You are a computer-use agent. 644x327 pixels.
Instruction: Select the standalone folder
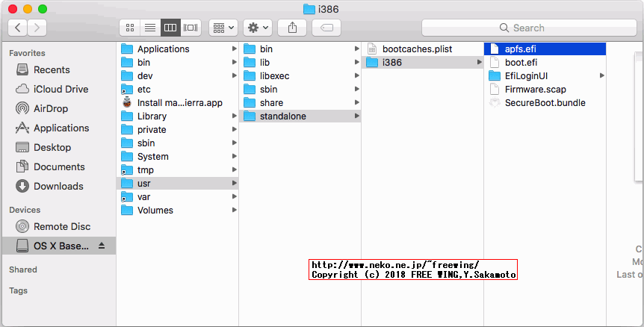pyautogui.click(x=300, y=116)
